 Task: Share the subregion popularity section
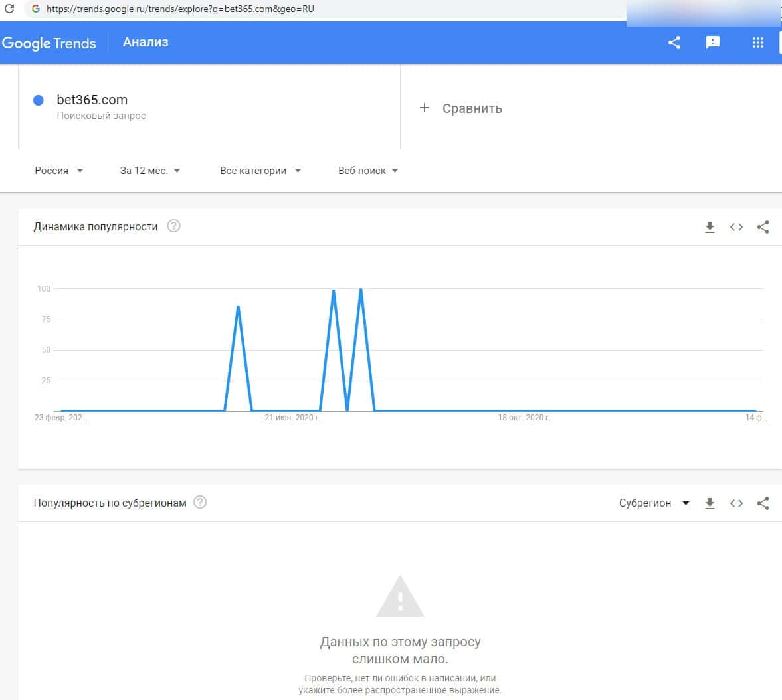pos(763,503)
